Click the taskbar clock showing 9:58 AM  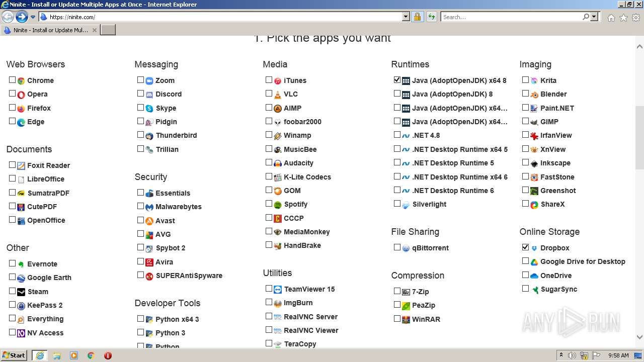pos(618,355)
